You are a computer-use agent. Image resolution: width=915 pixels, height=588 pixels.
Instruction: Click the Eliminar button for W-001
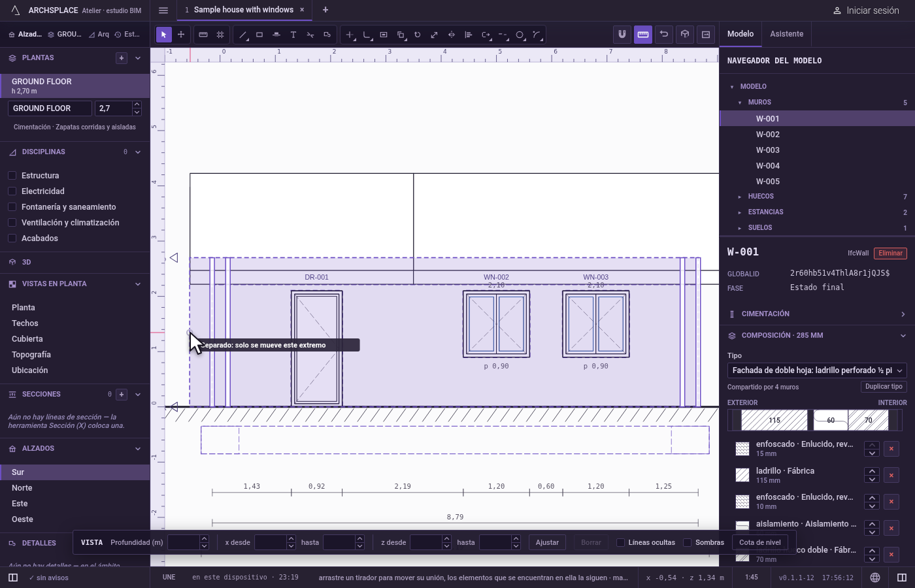pyautogui.click(x=890, y=253)
